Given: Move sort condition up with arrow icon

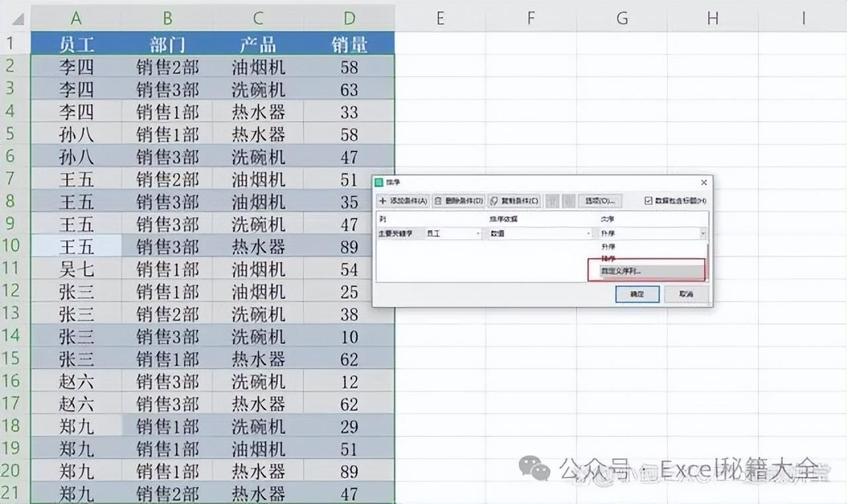Looking at the screenshot, I should tap(553, 200).
